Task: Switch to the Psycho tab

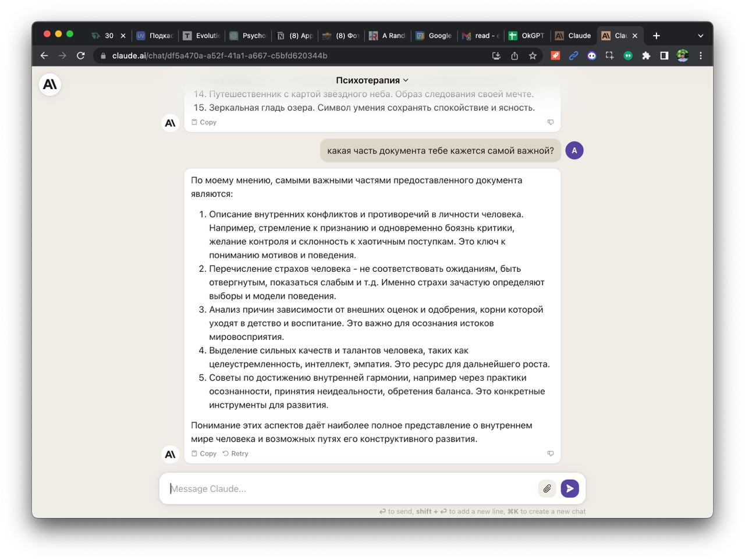Action: [x=248, y=36]
